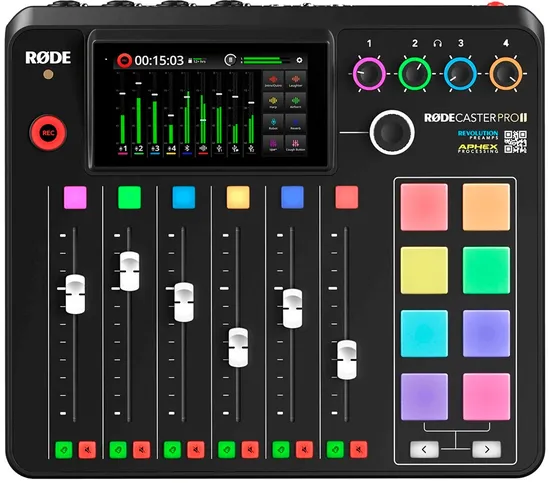
Task: Scan the QR code beside Aphex logo
Action: (x=515, y=142)
